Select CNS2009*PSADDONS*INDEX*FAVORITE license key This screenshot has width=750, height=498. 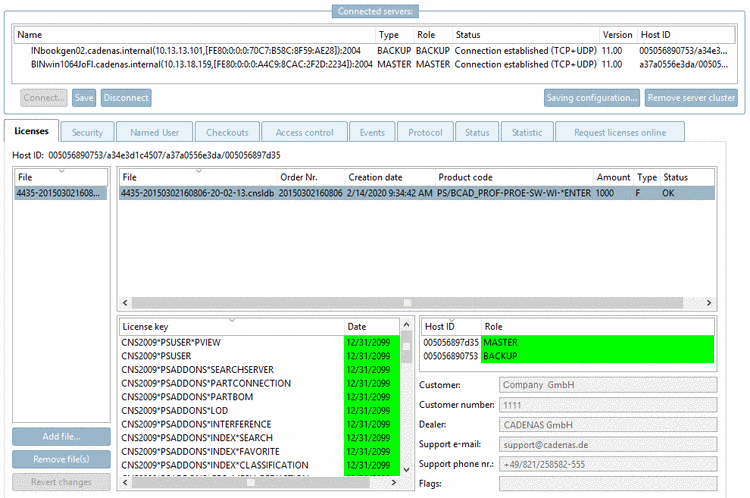[x=260, y=452]
